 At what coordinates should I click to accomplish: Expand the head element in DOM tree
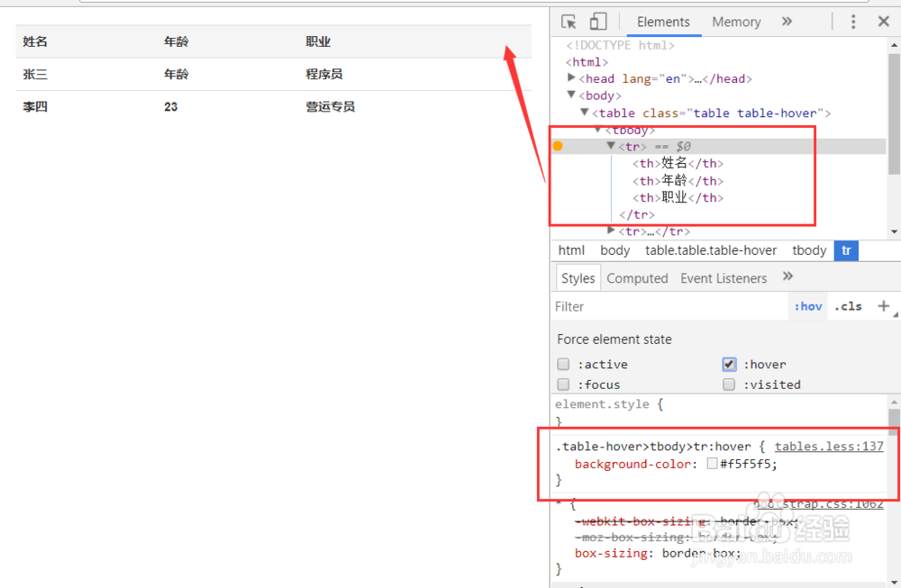click(x=571, y=78)
